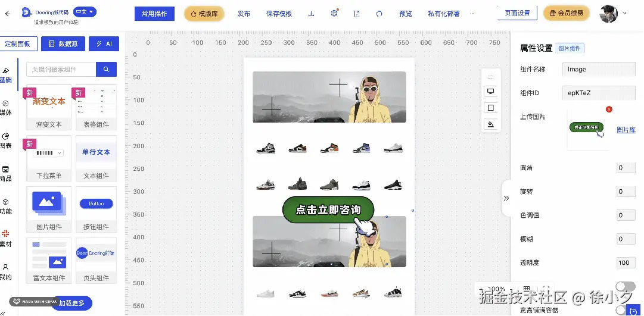
Task: Collapse the properties panel with the double chevron
Action: pos(506,198)
